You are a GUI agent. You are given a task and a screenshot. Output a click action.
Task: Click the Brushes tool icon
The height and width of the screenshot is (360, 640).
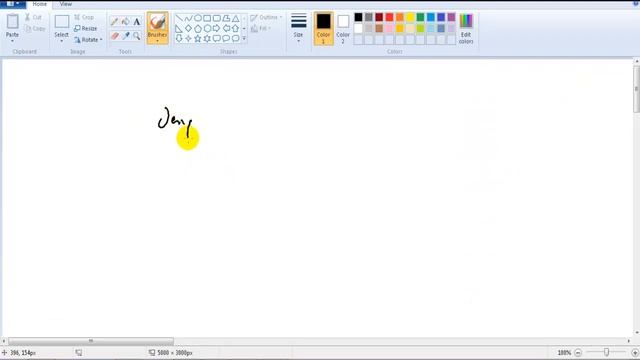pos(158,22)
